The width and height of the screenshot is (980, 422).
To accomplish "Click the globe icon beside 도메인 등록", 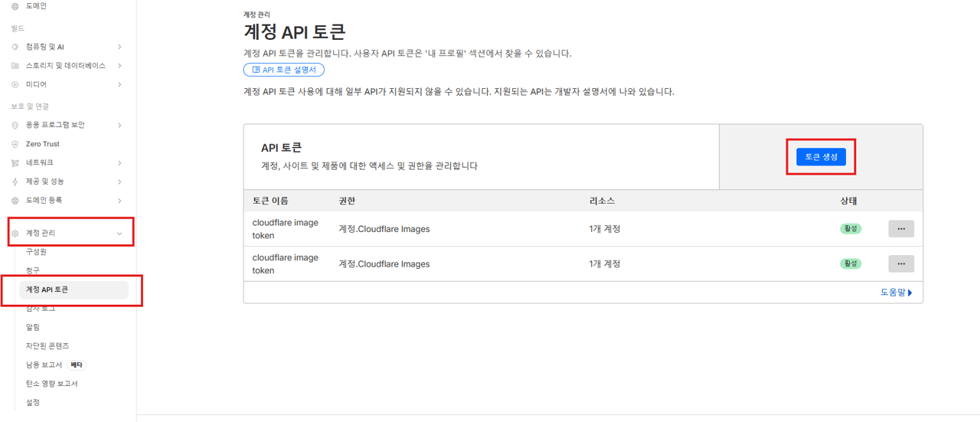I will [x=15, y=200].
